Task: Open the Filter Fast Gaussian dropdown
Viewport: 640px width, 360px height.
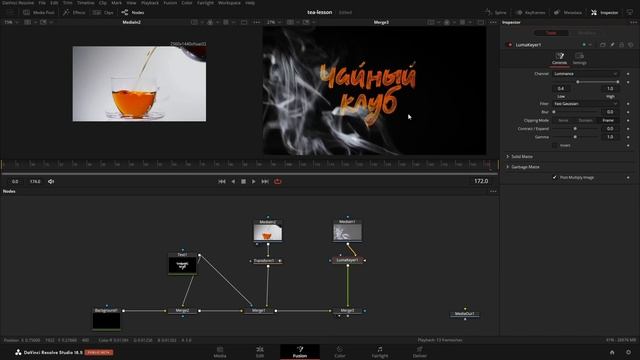Action: [586, 104]
